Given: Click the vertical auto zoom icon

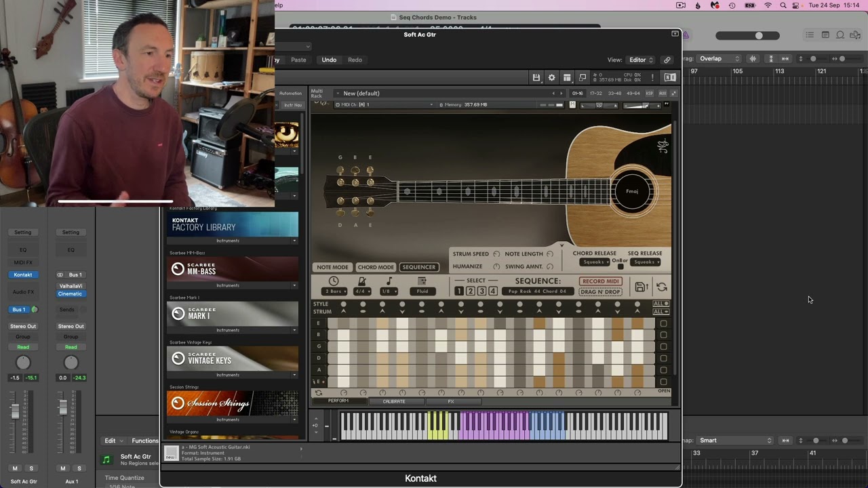Looking at the screenshot, I should point(770,59).
